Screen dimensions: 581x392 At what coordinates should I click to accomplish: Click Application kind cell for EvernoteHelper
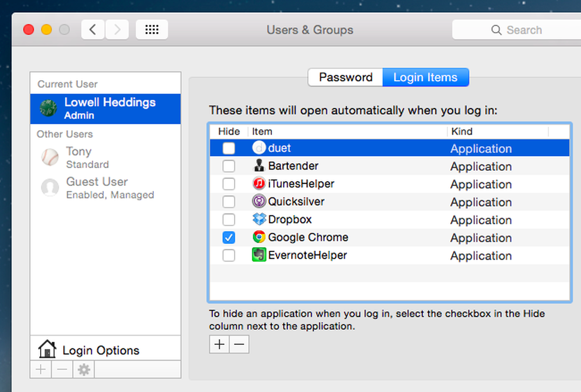481,256
